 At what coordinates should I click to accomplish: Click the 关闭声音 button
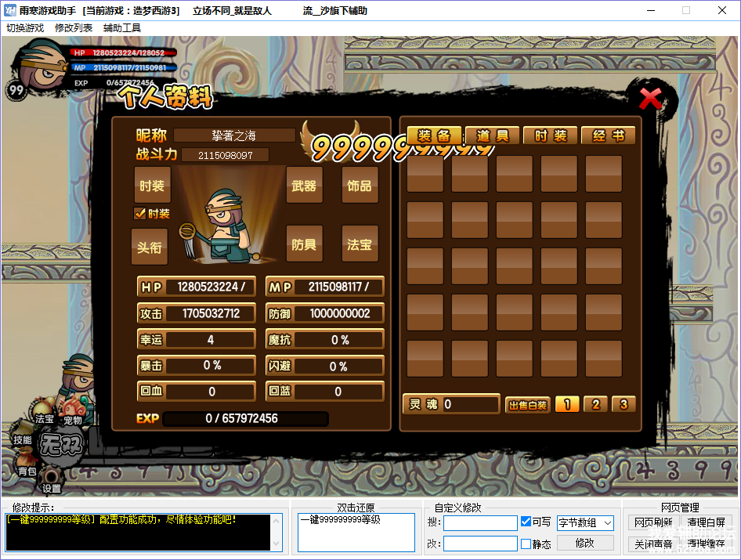point(653,544)
